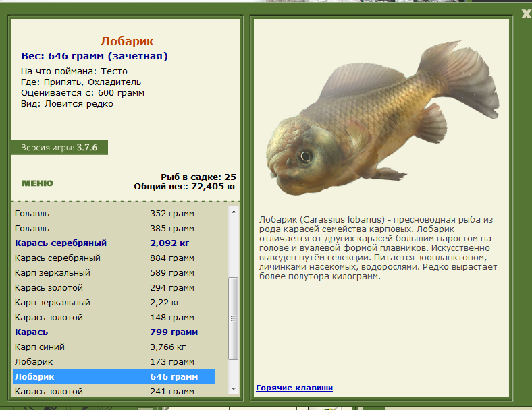
Task: Select Лобарик 173 грамм entry
Action: (x=114, y=362)
